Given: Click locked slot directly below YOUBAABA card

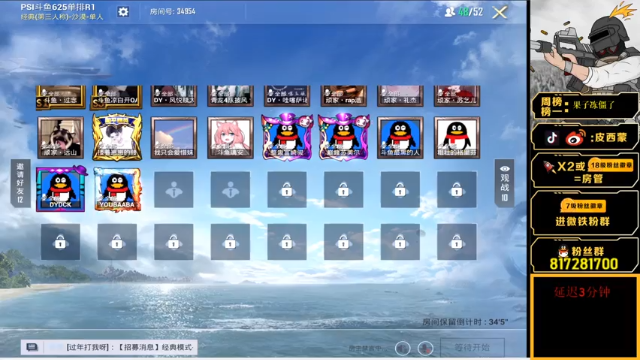Looking at the screenshot, I should (117, 242).
